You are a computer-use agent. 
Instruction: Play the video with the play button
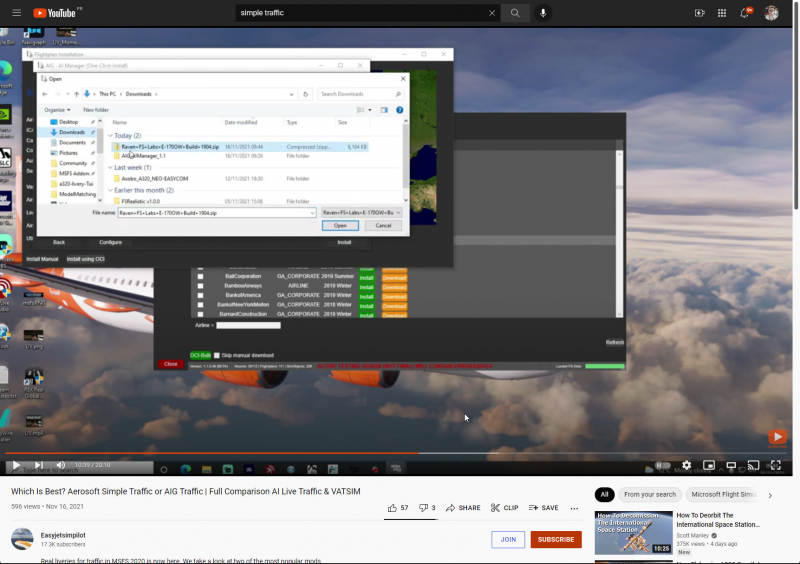16,465
